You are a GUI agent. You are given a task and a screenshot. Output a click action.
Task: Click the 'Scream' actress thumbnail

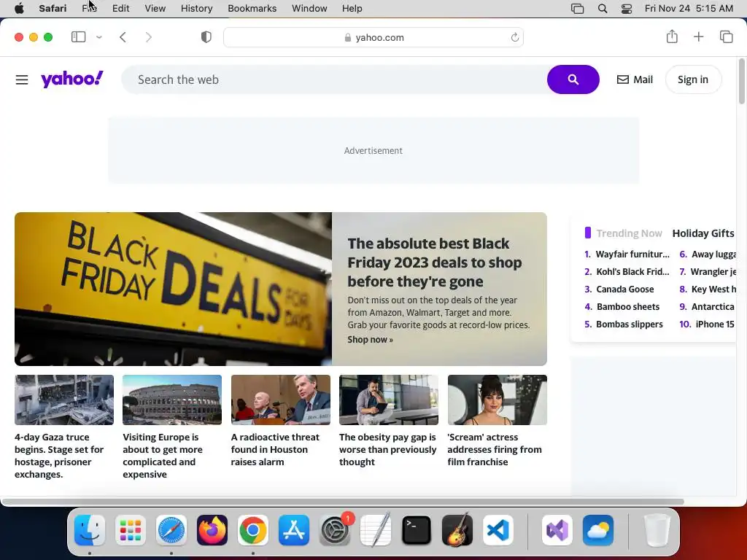[498, 400]
